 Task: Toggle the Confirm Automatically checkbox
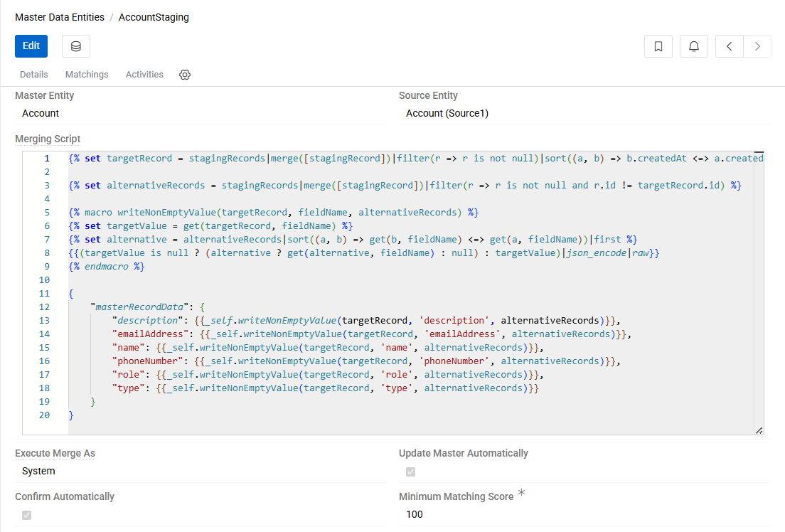(26, 515)
